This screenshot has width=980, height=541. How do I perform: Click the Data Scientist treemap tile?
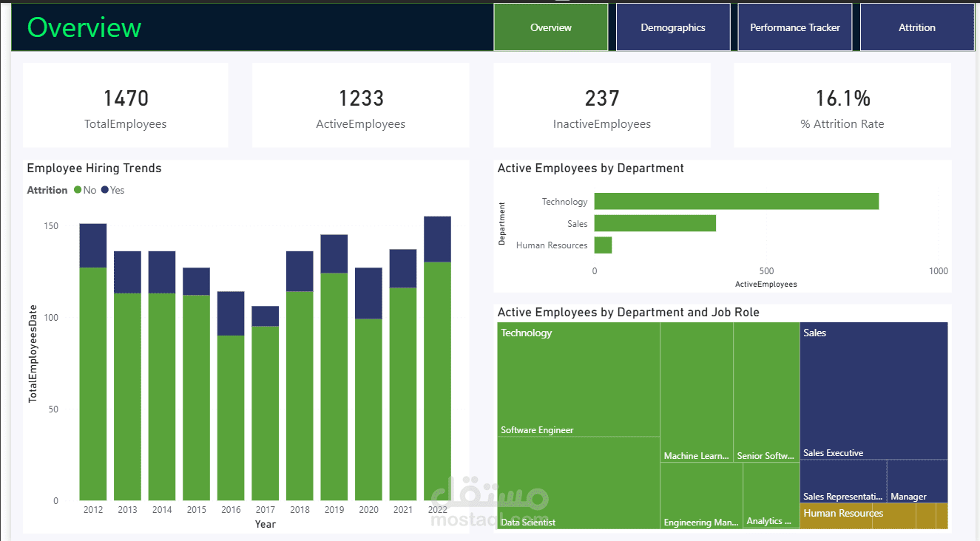[578, 483]
